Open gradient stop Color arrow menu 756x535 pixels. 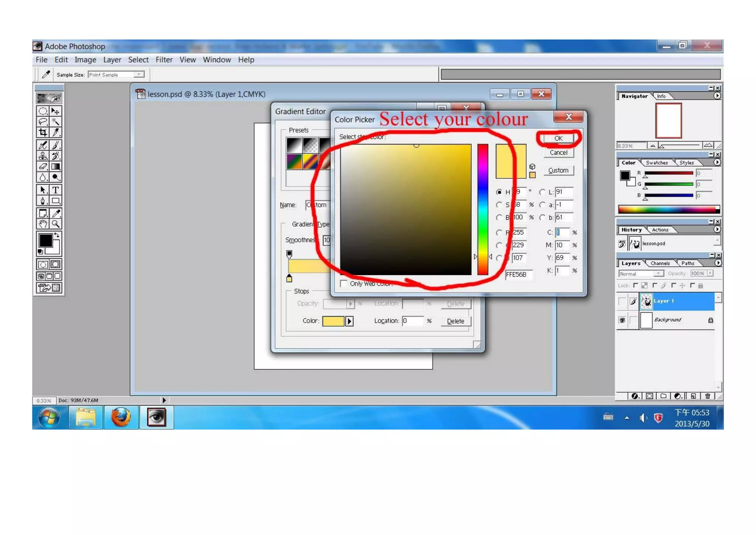(x=349, y=321)
